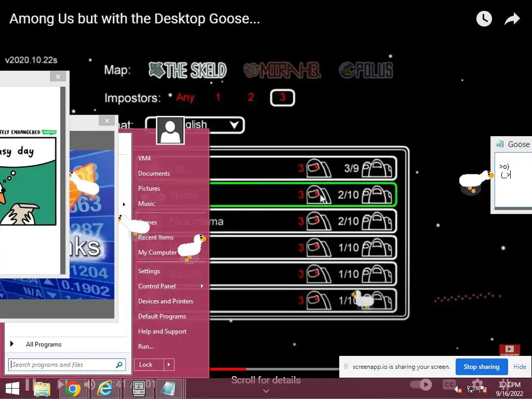Screen dimensions: 532x399
Task: Set Impostors filter to Any
Action: (x=185, y=97)
